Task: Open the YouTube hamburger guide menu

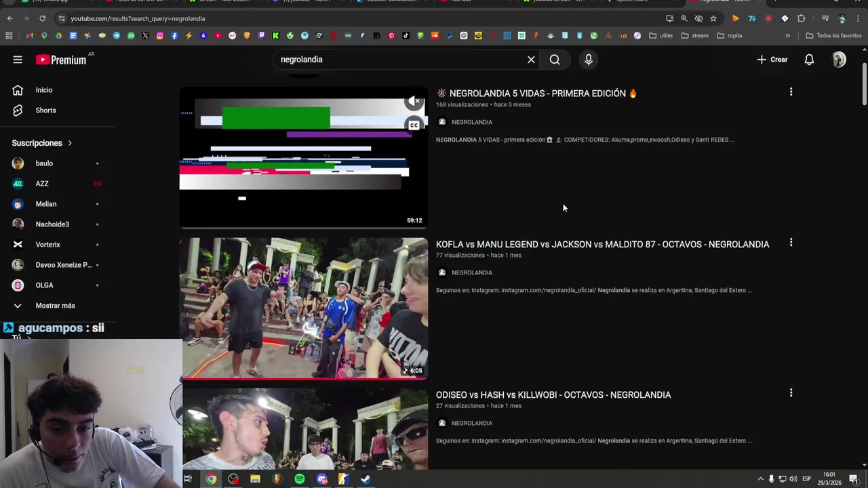Action: click(18, 60)
